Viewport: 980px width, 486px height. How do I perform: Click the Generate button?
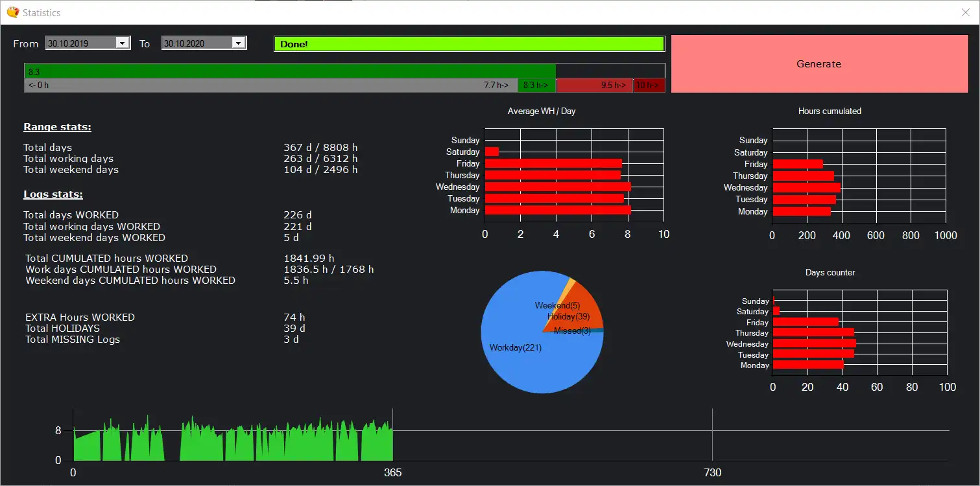coord(819,64)
